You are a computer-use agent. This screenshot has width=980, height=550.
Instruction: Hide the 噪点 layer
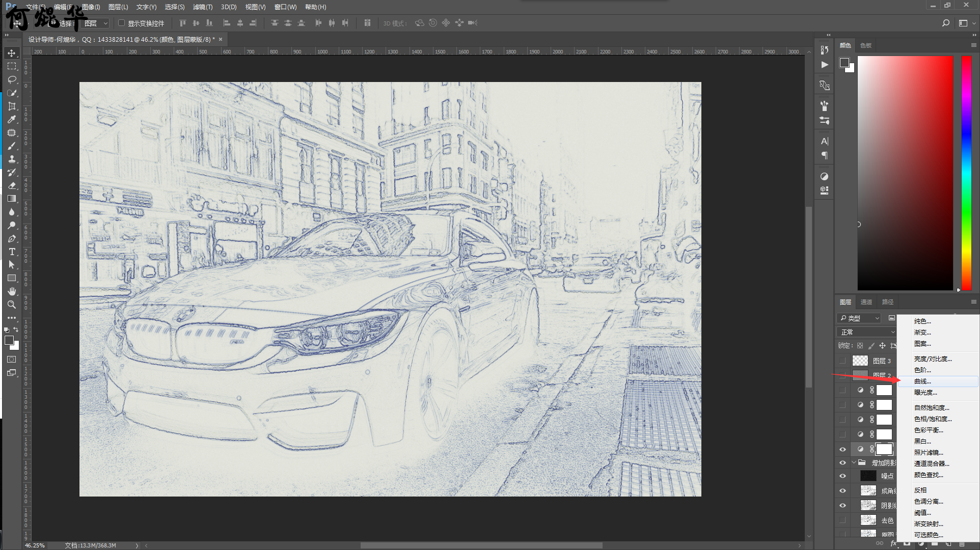842,476
